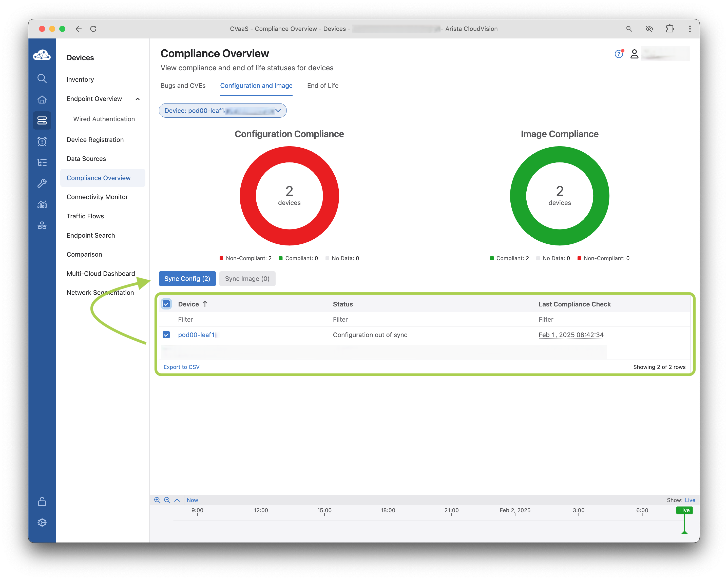Open the Topology network icon
Image resolution: width=728 pixels, height=580 pixels.
[x=42, y=225]
